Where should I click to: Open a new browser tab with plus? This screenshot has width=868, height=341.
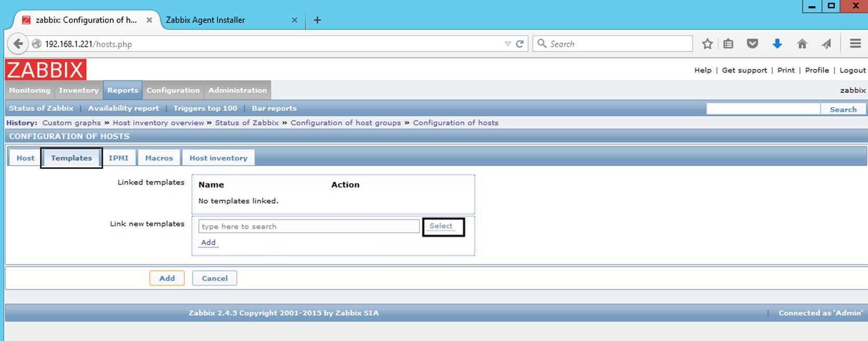(318, 20)
